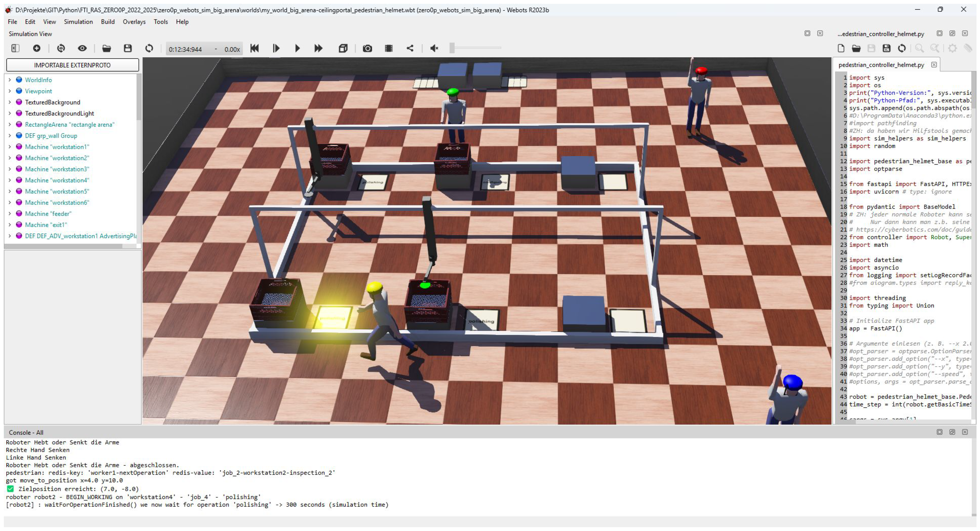The height and width of the screenshot is (531, 980).
Task: Reload the world in the simulation toolbar
Action: tap(149, 48)
